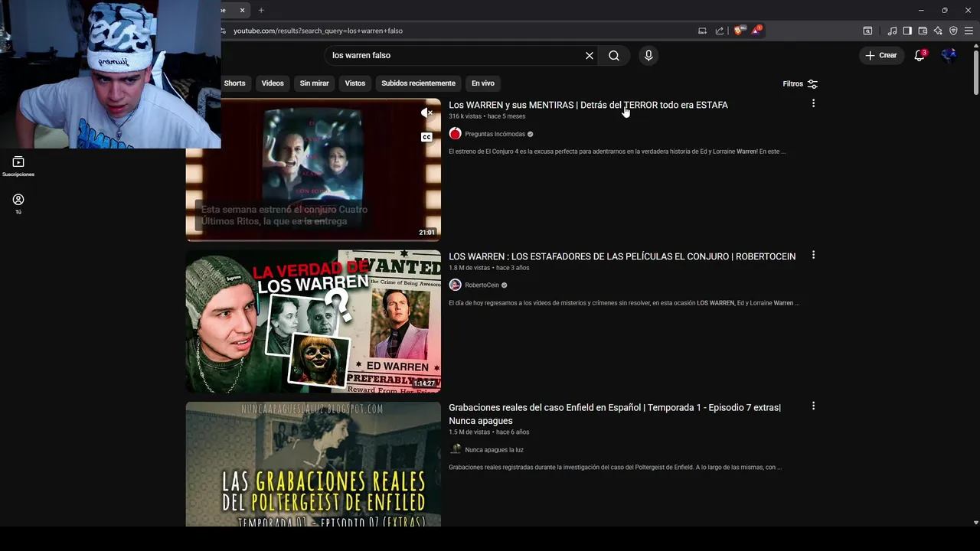Click RobertoCein channel avatar

(455, 285)
